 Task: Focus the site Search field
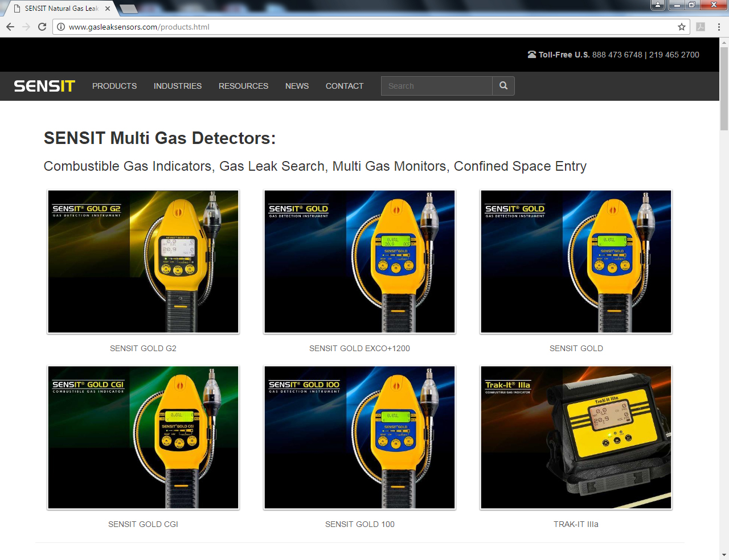pyautogui.click(x=436, y=86)
